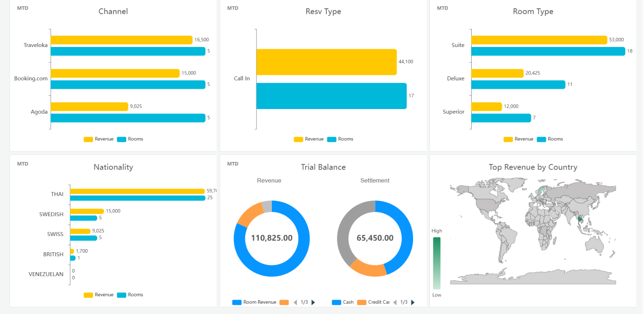Go to previous Settlement legend page
The height and width of the screenshot is (314, 644).
(x=395, y=302)
